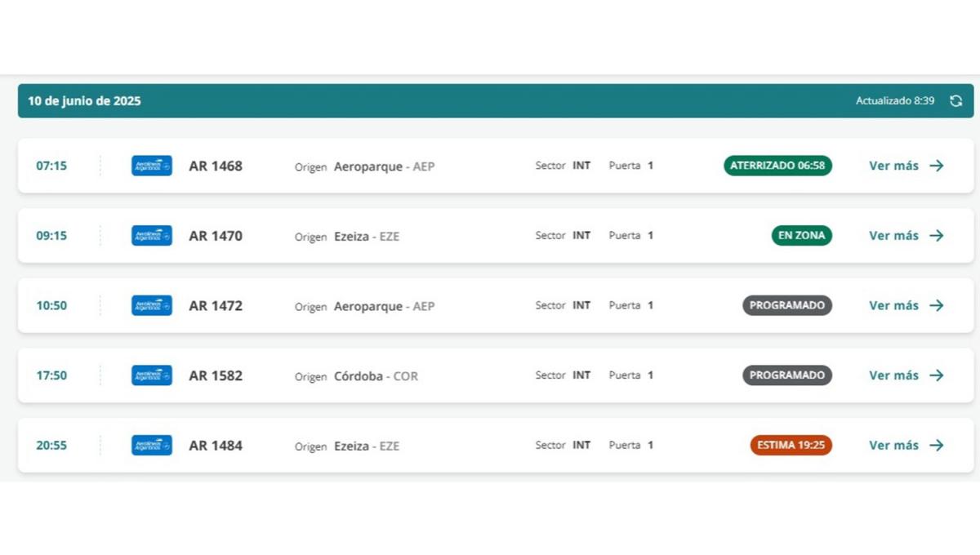Click the airline logo for flight AR 1582
Viewport: 980px width, 555px height.
[x=152, y=375]
